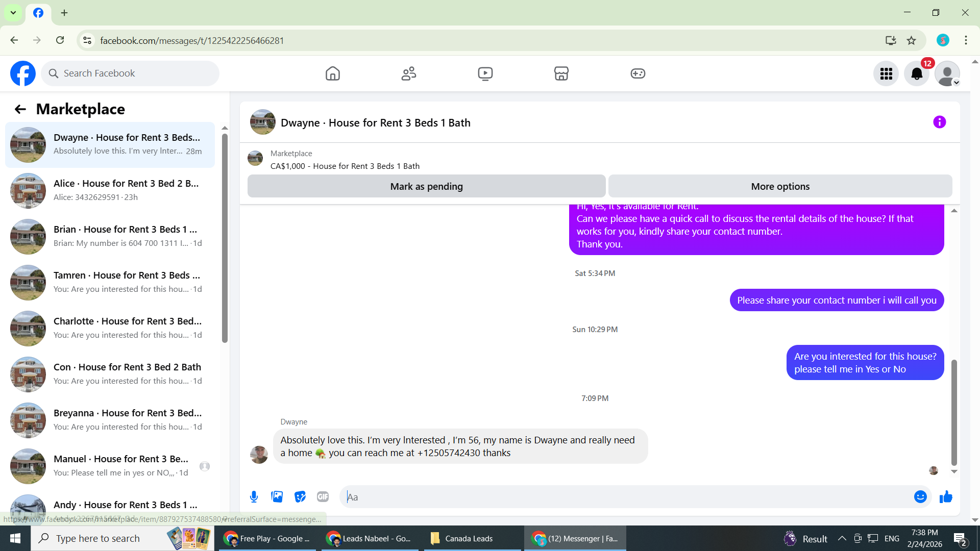The width and height of the screenshot is (980, 551).
Task: Click the chat messages vertical scrollbar
Action: pos(953,412)
